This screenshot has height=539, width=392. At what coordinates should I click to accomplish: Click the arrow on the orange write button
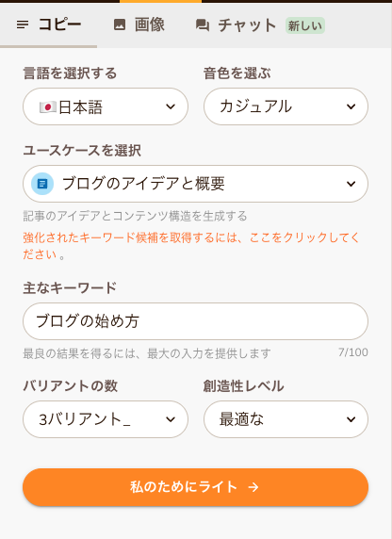pos(253,487)
